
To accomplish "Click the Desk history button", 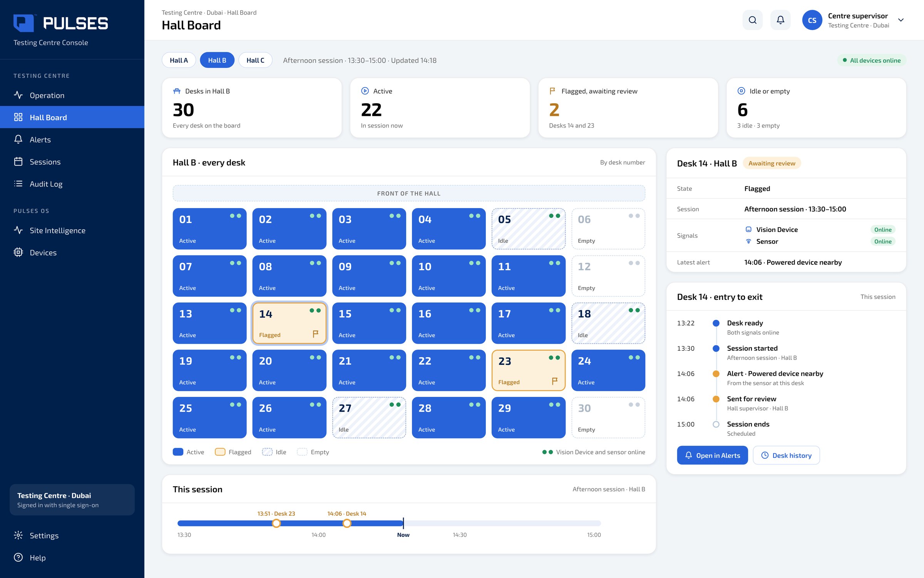I will pyautogui.click(x=786, y=455).
